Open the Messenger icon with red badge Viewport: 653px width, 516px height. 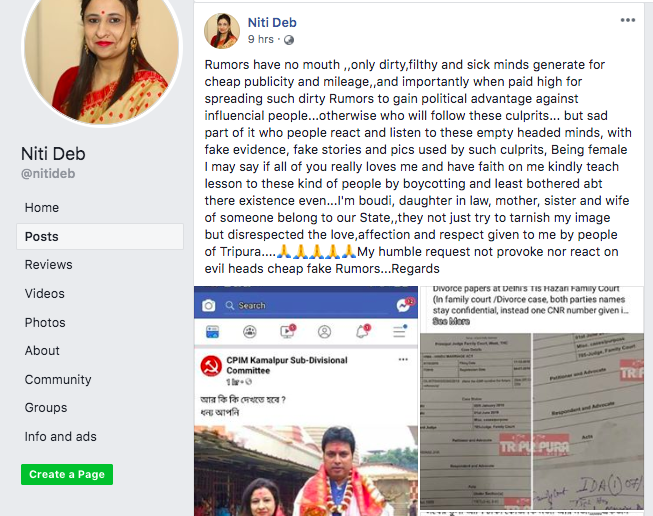(x=404, y=305)
